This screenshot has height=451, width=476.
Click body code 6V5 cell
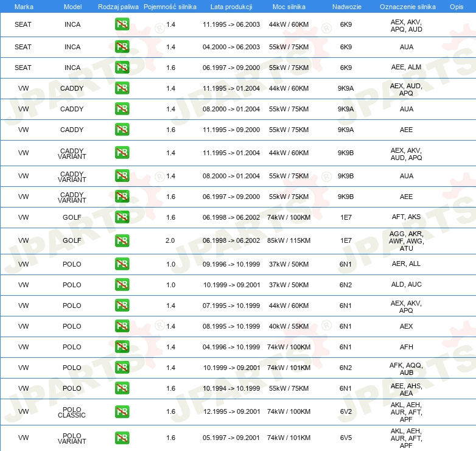coord(346,438)
